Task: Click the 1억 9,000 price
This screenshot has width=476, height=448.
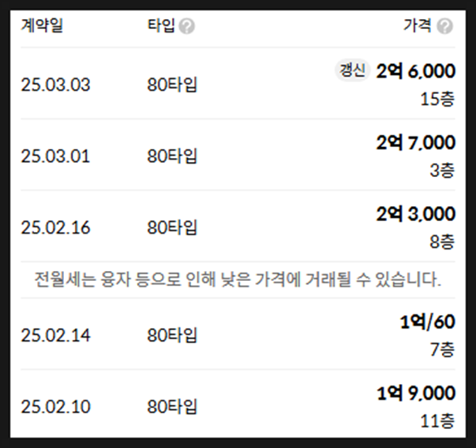Action: pos(415,393)
